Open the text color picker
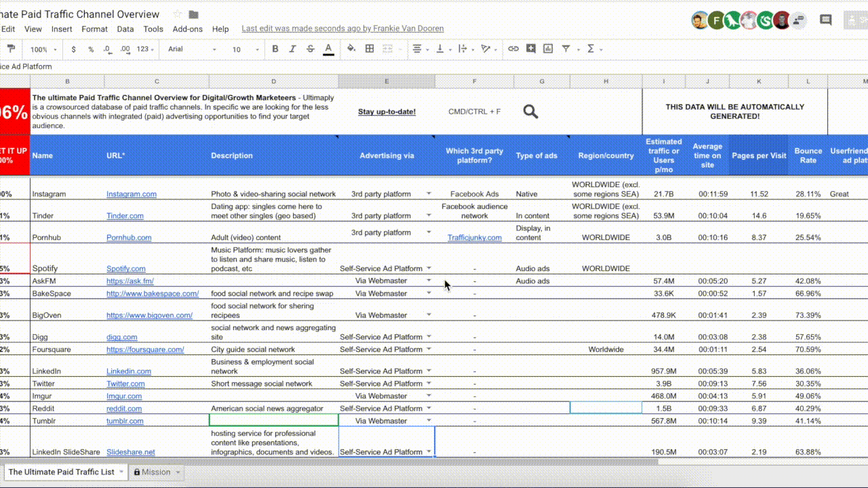868x488 pixels. (x=328, y=49)
